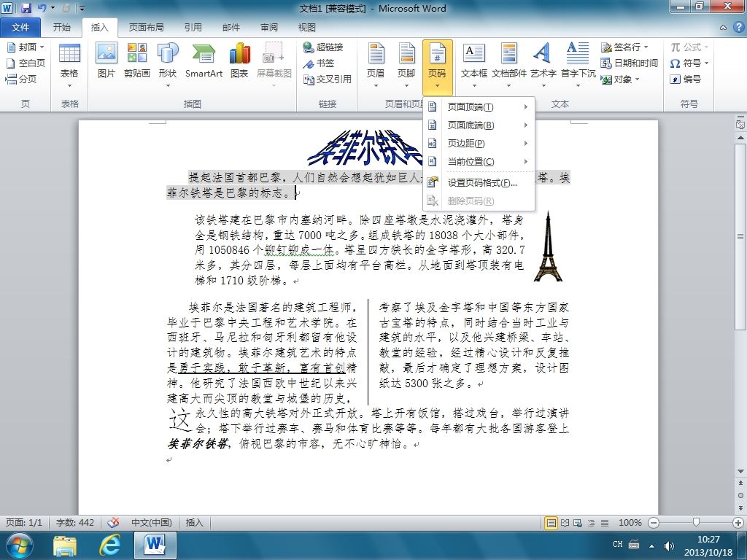
Task: Click the spelling check icon in status bar
Action: [x=113, y=523]
